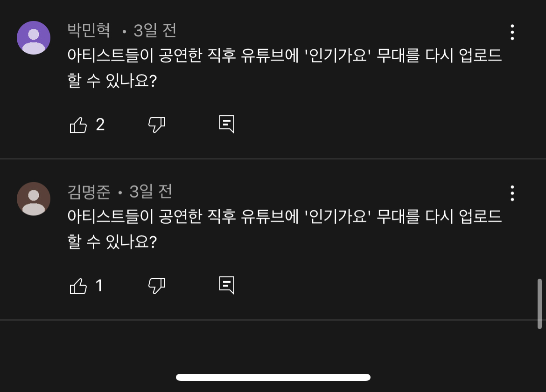546x392 pixels.
Task: Open the reply icon on 박민혁's comment
Action: (x=228, y=124)
